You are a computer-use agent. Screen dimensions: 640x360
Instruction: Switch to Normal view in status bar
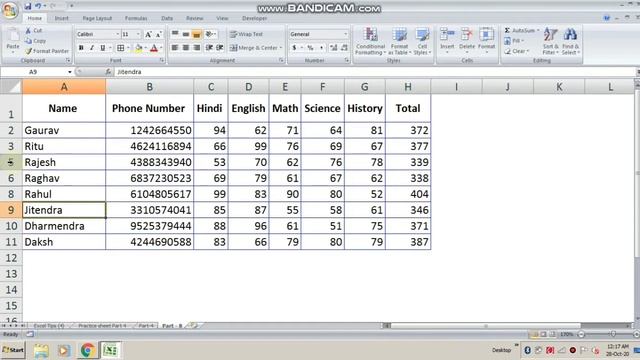[x=534, y=334]
